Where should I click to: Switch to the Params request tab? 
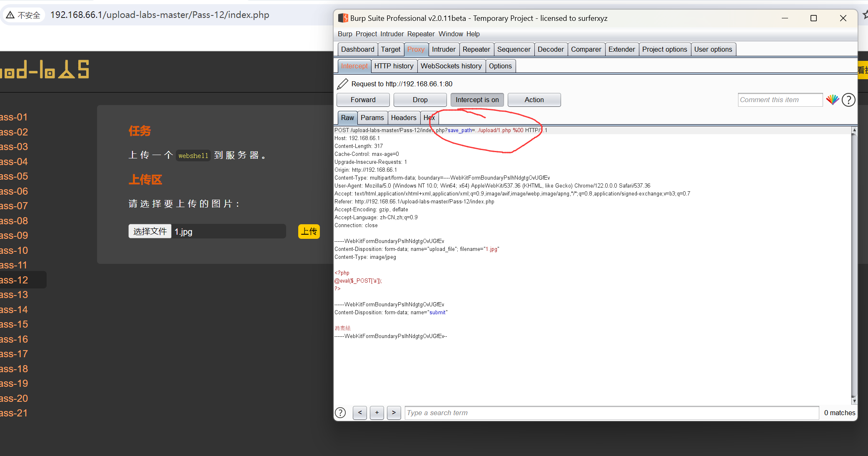[372, 118]
